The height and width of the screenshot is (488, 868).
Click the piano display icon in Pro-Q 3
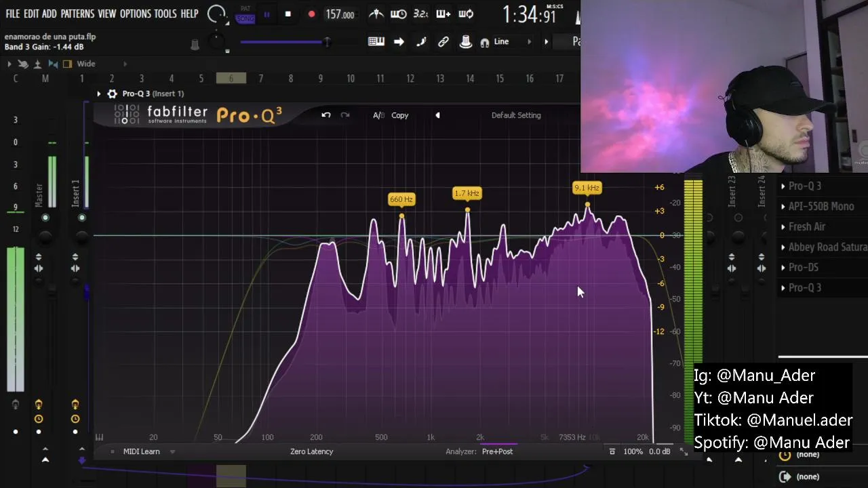click(100, 437)
